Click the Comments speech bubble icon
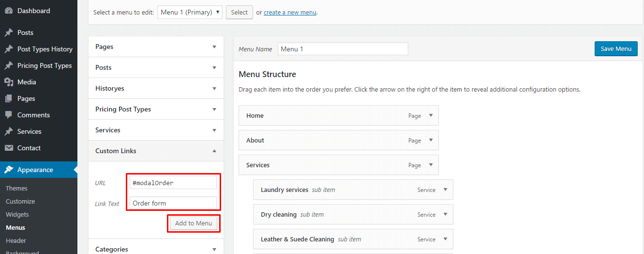The height and width of the screenshot is (254, 644). (9, 115)
